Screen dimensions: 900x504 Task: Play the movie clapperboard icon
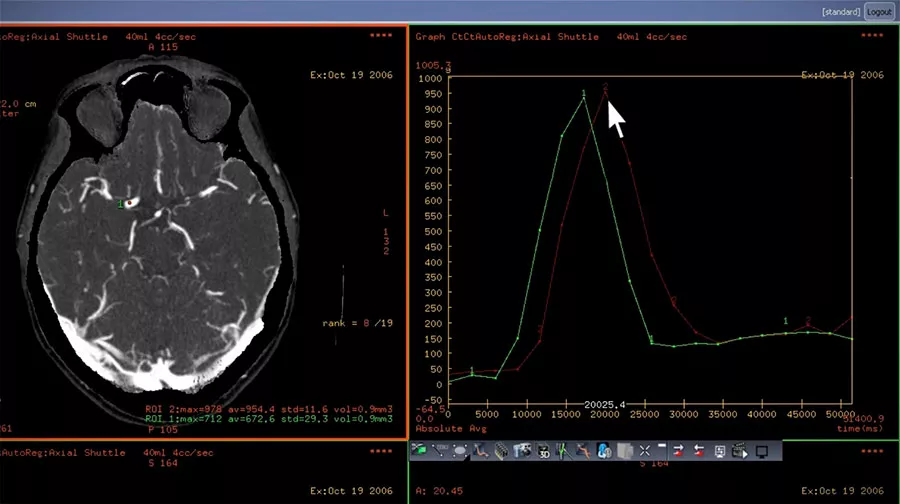click(740, 451)
